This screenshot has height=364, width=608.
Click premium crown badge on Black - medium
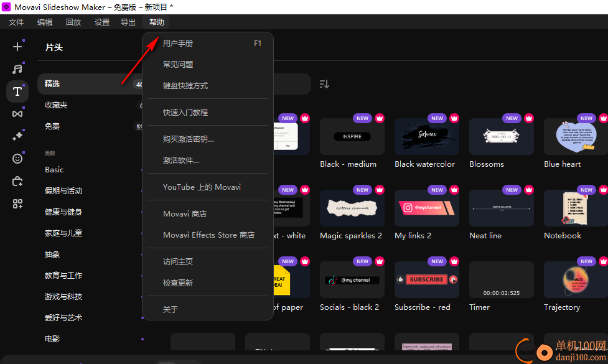(380, 118)
